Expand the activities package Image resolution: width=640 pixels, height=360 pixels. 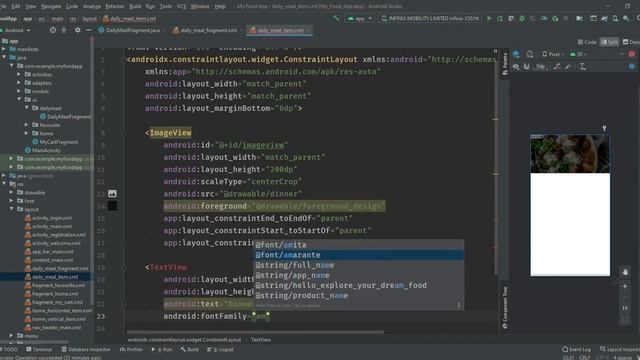pyautogui.click(x=19, y=74)
